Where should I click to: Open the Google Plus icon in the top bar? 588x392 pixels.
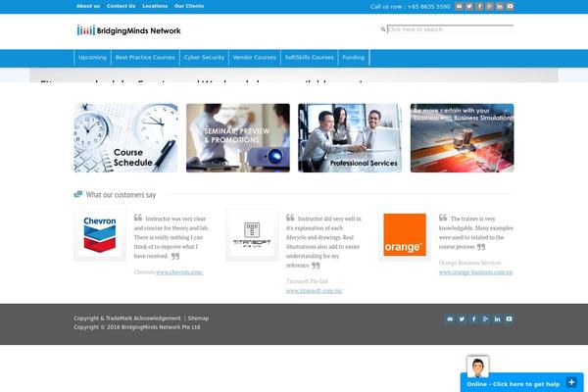click(x=489, y=7)
